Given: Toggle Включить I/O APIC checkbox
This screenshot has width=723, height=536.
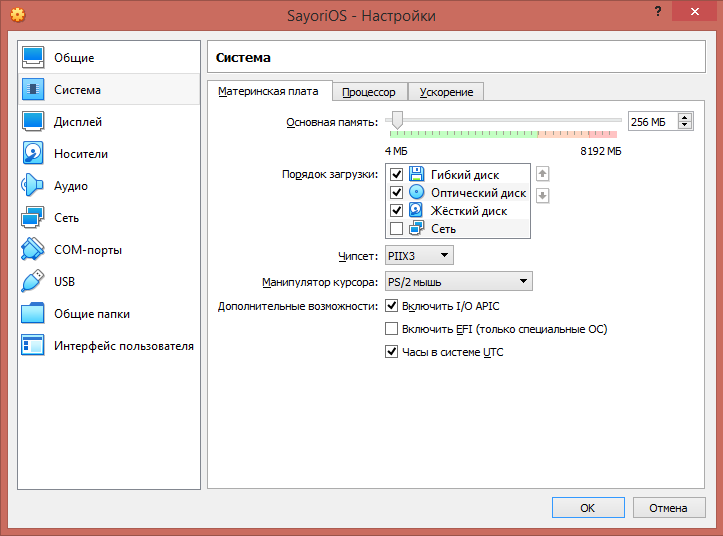Looking at the screenshot, I should 392,306.
